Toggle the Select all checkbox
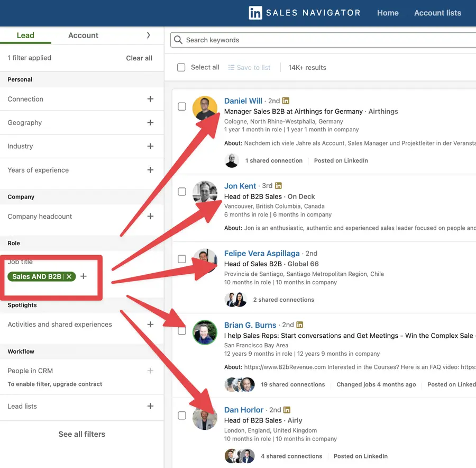This screenshot has height=468, width=476. (x=181, y=67)
